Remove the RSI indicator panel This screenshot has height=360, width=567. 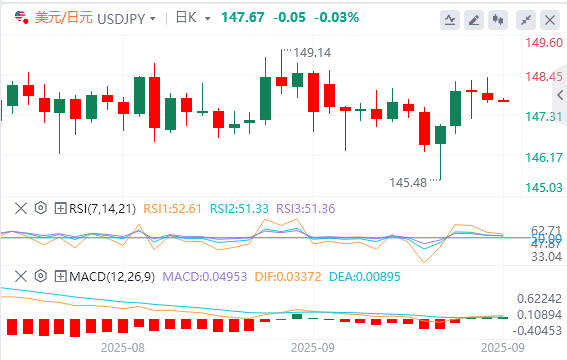21,209
